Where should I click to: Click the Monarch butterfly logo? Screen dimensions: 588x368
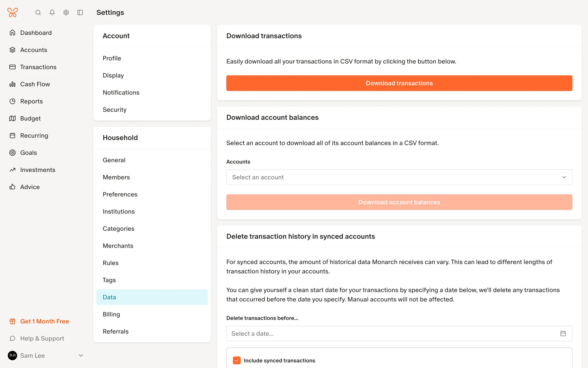pos(13,13)
